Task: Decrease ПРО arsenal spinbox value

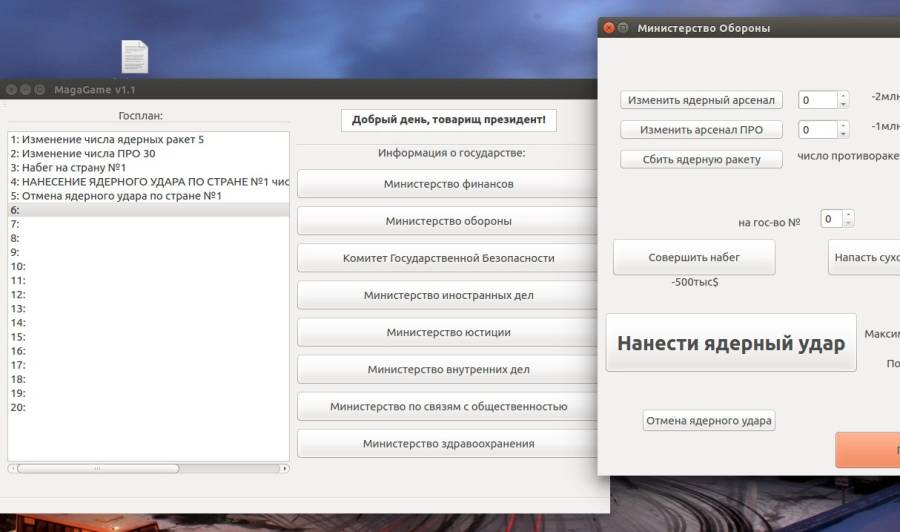Action: point(843,134)
